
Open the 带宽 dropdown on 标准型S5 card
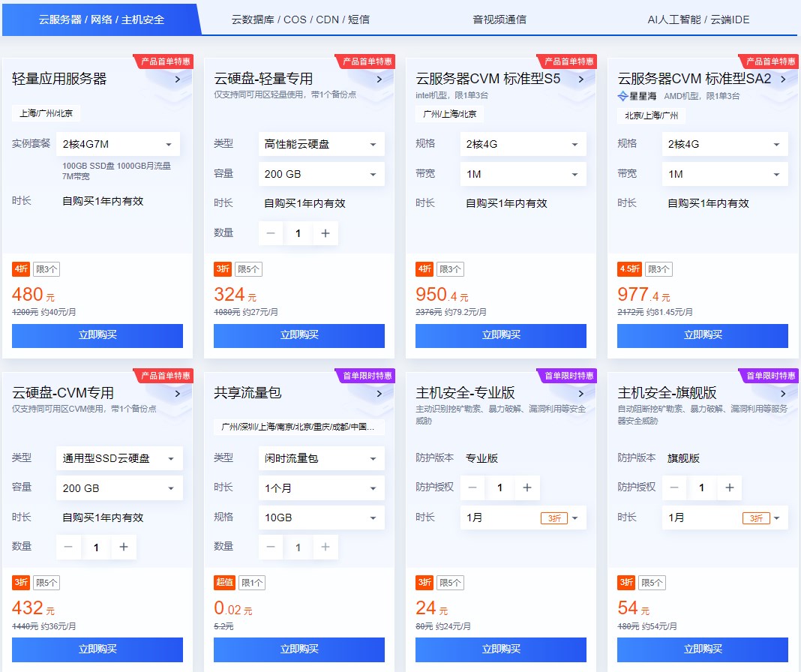tap(523, 173)
